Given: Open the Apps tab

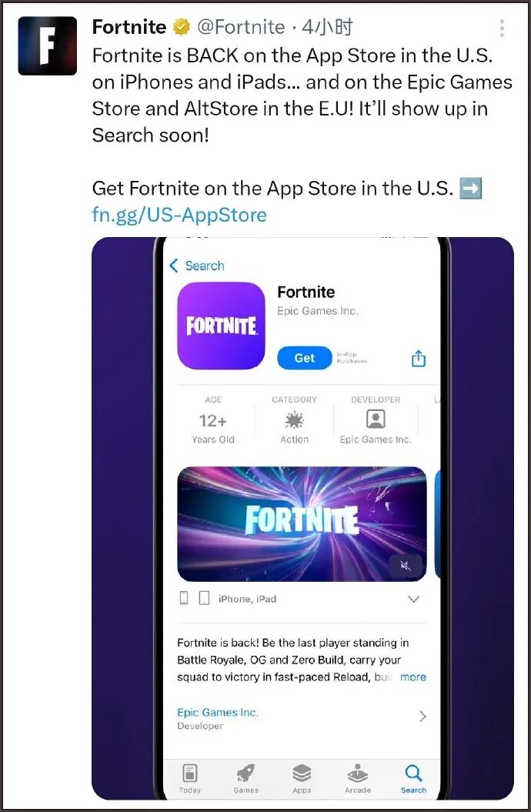Looking at the screenshot, I should point(301,778).
